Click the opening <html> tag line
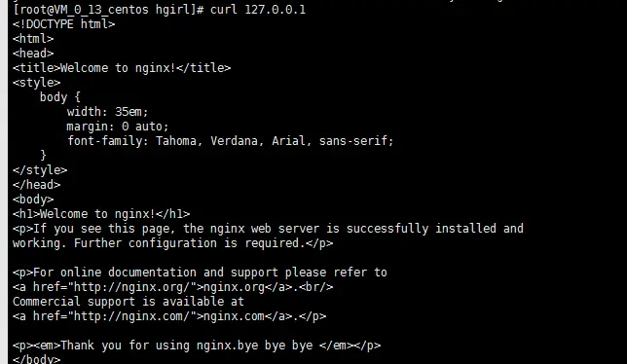Image resolution: width=627 pixels, height=364 pixels. coord(33,39)
